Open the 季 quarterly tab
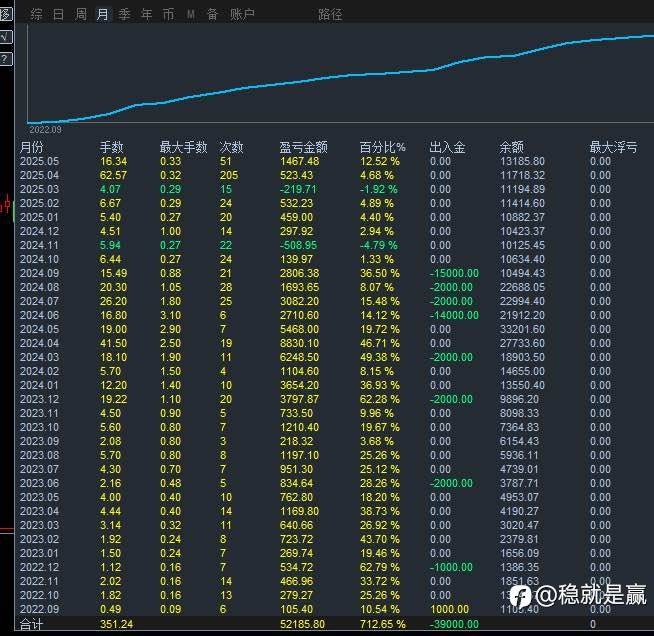 [124, 15]
